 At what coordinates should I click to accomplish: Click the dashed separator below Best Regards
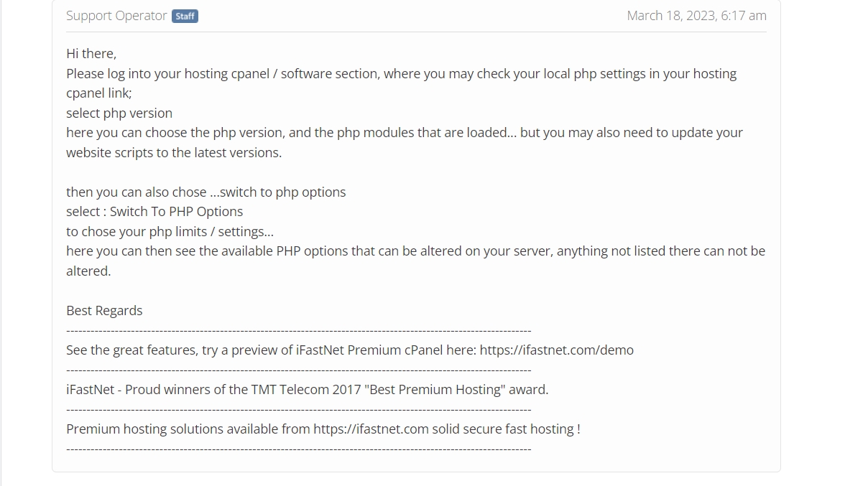(299, 331)
